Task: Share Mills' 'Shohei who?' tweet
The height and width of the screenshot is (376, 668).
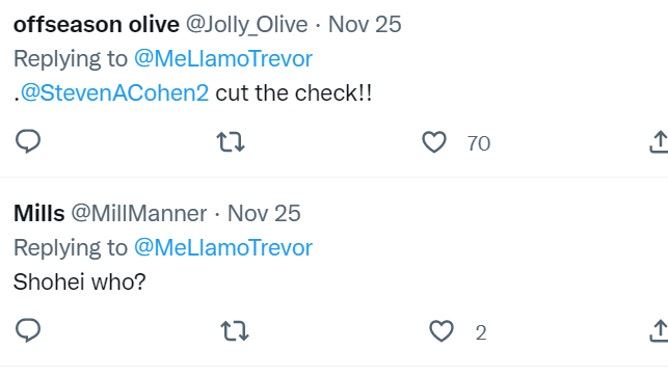Action: coord(659,331)
